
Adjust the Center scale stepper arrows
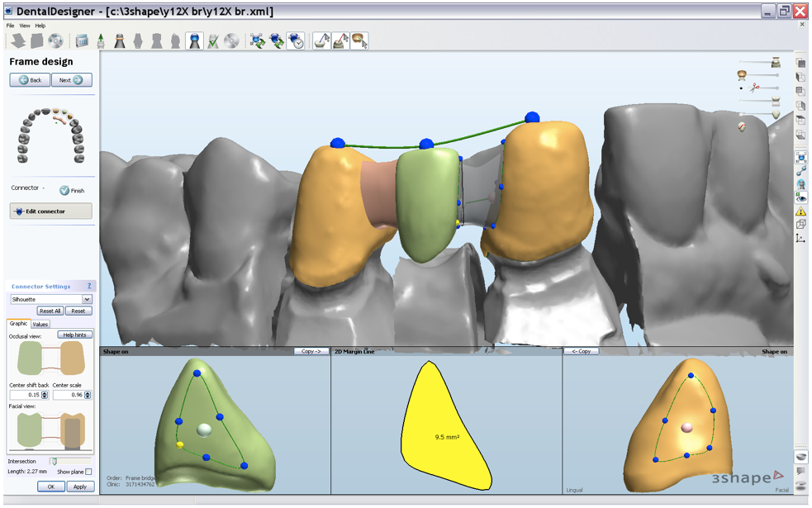[x=88, y=395]
